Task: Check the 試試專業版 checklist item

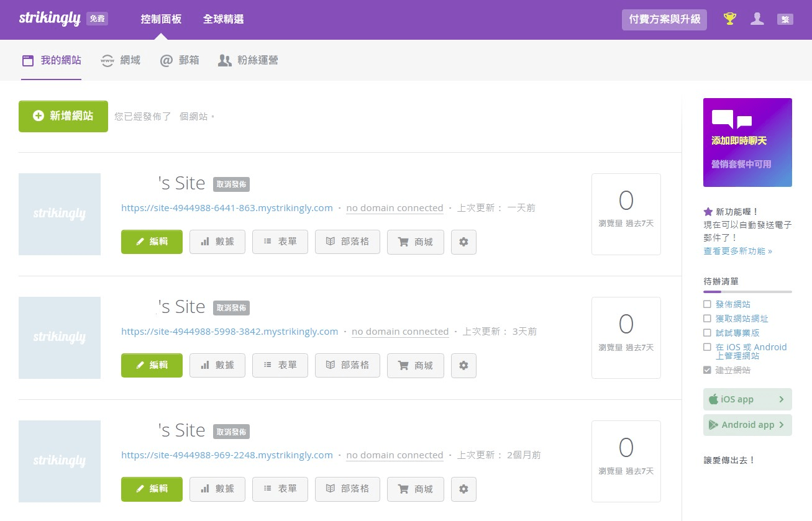Action: 707,333
